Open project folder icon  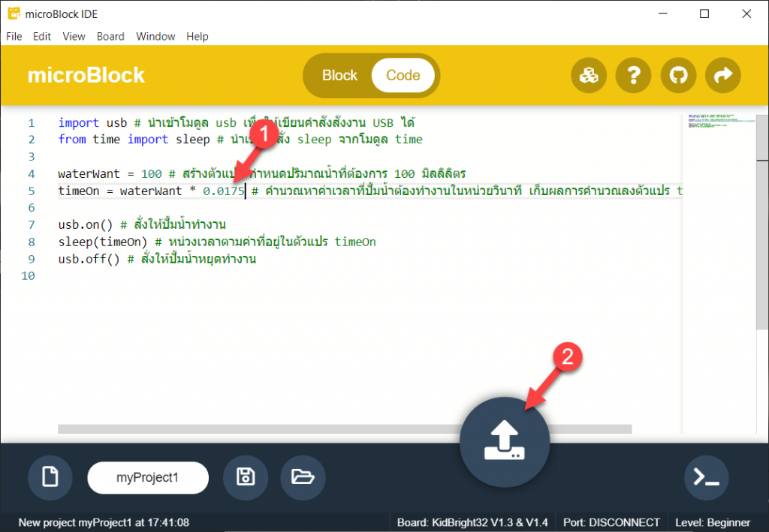(x=303, y=478)
